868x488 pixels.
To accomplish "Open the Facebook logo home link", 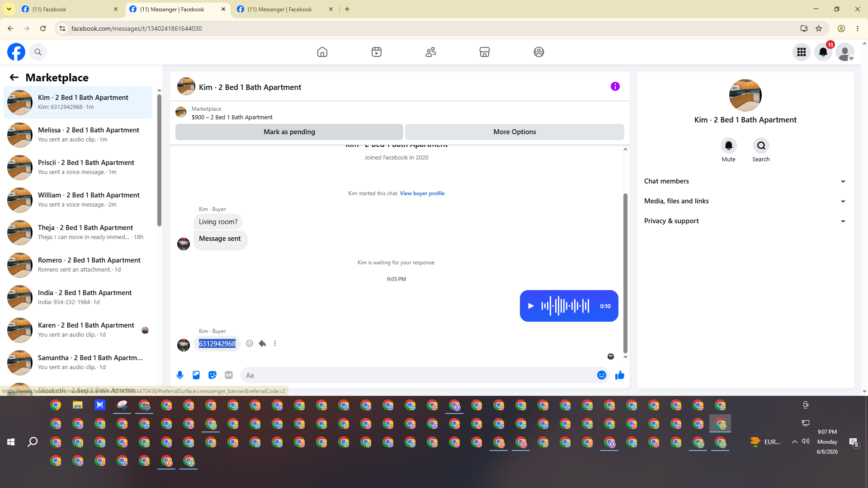I will click(16, 52).
